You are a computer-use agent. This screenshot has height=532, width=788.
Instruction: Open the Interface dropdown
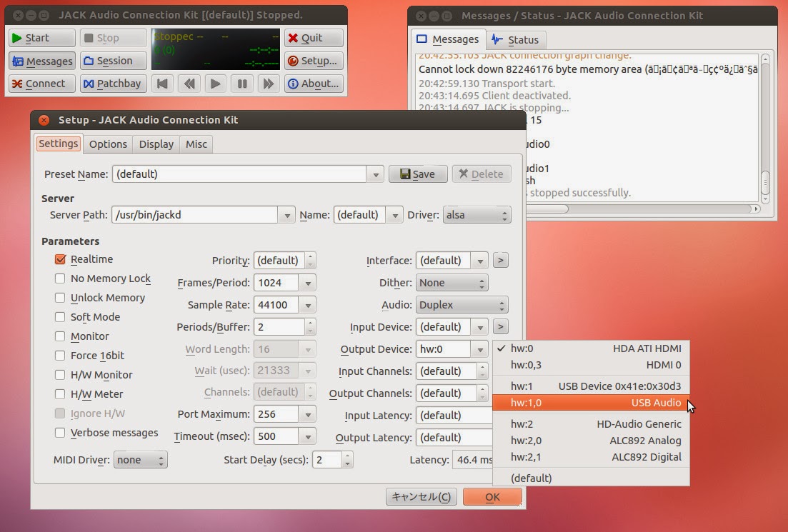480,261
